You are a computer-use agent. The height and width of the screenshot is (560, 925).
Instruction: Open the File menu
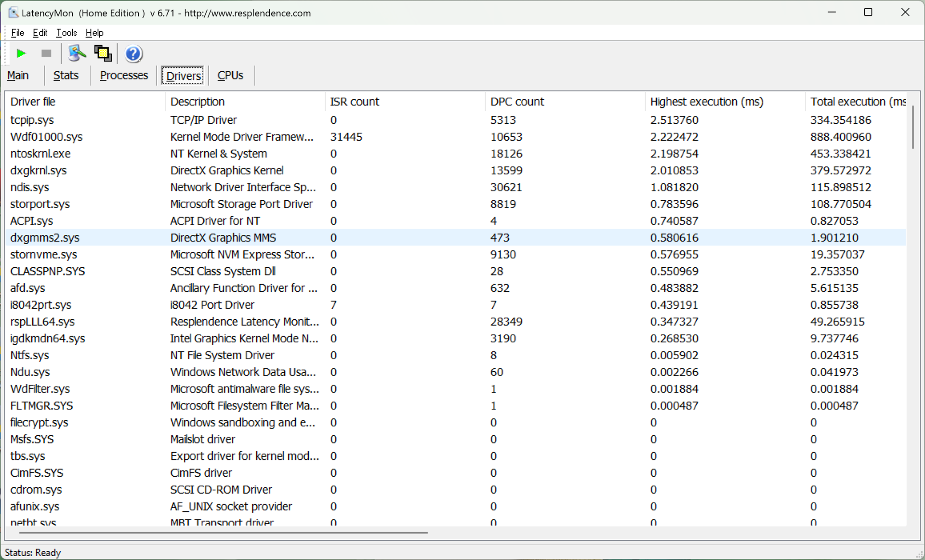[17, 33]
